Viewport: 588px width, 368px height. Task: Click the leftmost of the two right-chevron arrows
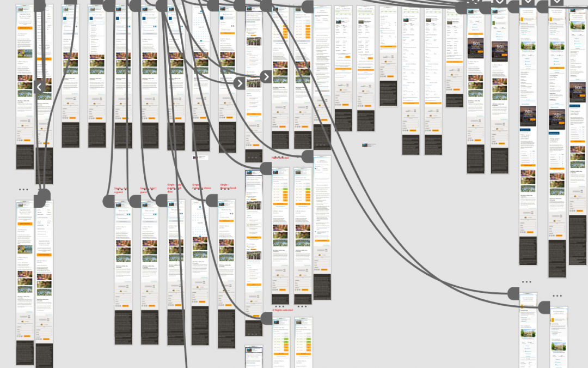point(240,83)
